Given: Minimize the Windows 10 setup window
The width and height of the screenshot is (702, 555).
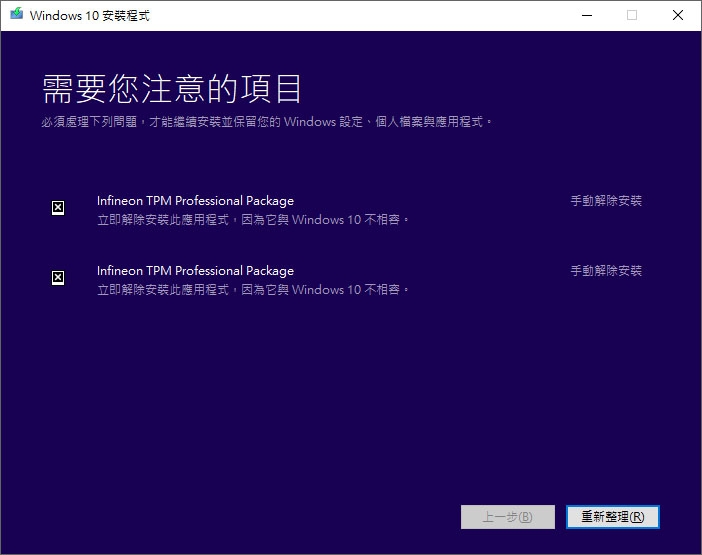Looking at the screenshot, I should click(587, 15).
